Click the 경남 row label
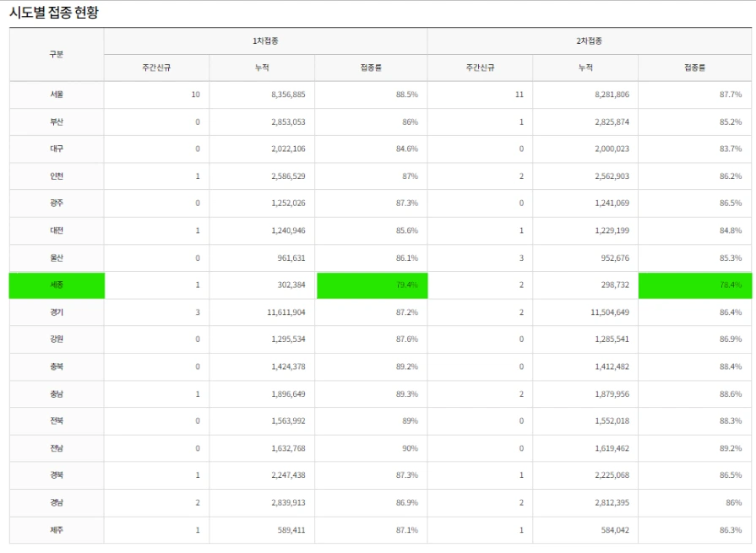Image resolution: width=756 pixels, height=553 pixels. click(x=57, y=503)
